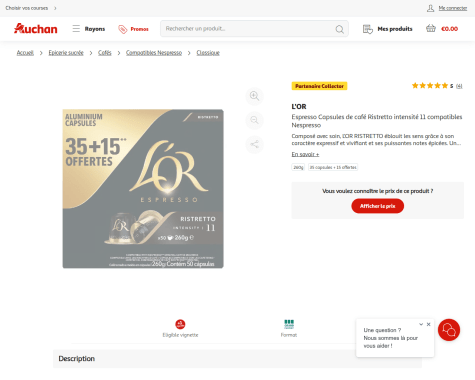Open the basket showing €0.00
The height and width of the screenshot is (380, 475).
pyautogui.click(x=442, y=29)
